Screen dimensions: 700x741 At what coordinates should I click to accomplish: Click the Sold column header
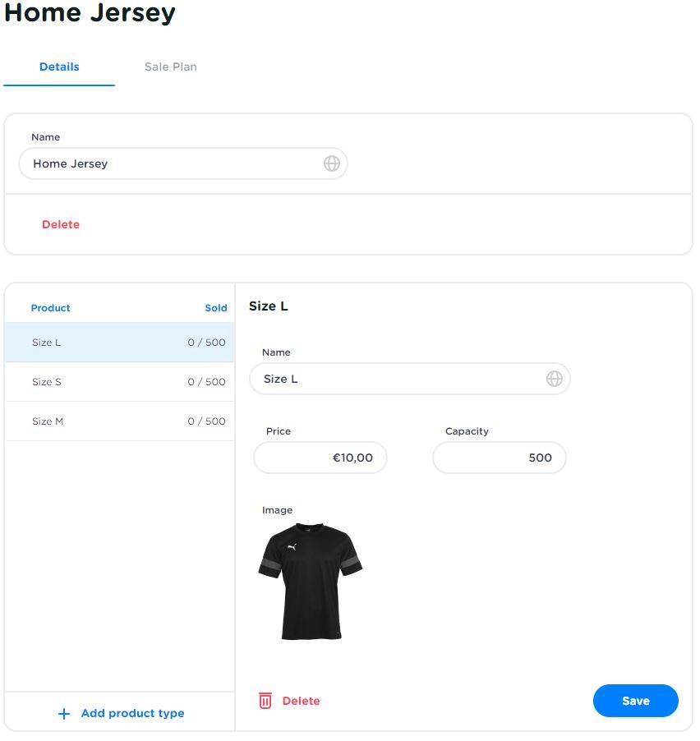(x=216, y=308)
